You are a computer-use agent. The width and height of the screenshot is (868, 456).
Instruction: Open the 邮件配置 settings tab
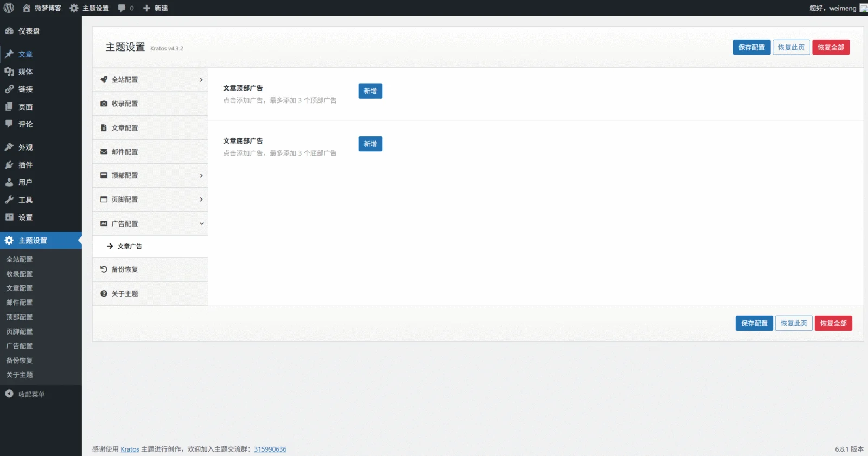[125, 152]
